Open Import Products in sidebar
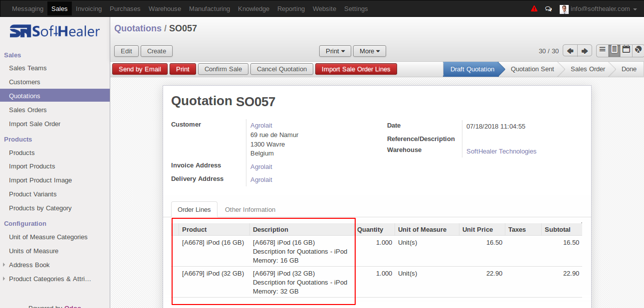 [32, 166]
